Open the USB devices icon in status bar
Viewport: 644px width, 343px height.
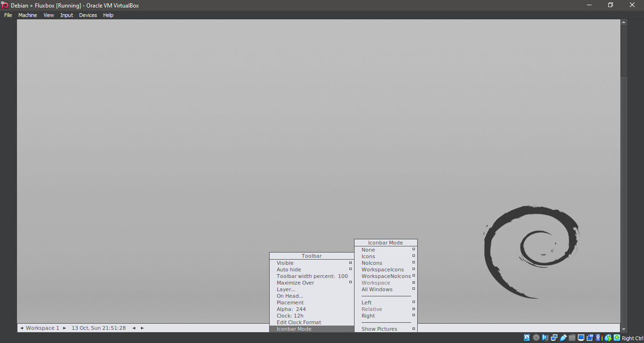(563, 337)
